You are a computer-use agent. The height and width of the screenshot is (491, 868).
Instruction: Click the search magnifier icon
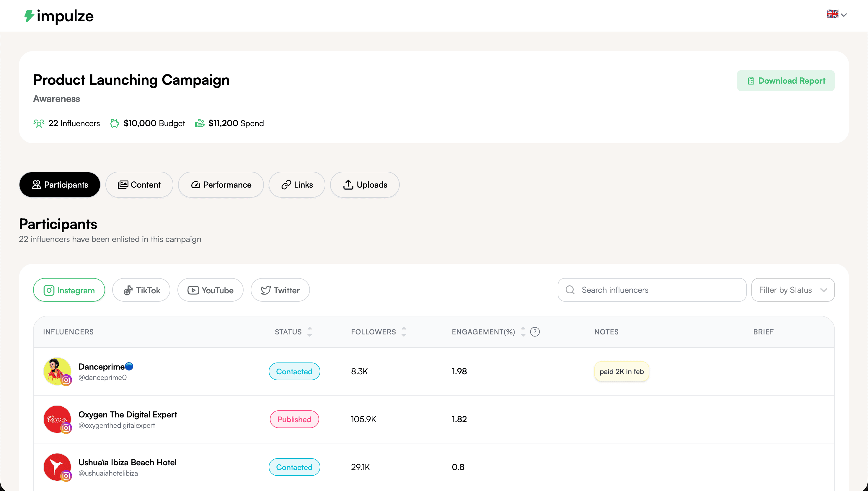point(570,290)
